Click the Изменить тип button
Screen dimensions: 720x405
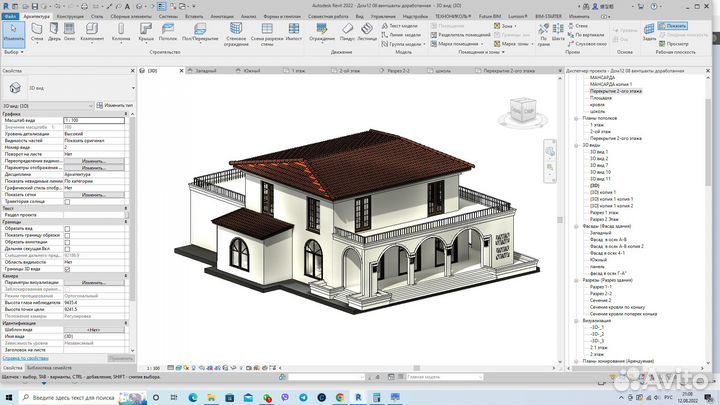(x=114, y=105)
